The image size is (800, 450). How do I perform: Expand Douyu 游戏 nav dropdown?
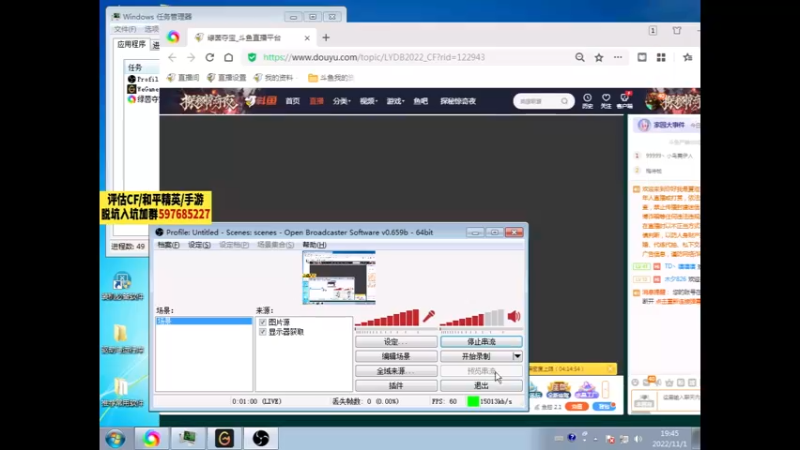(395, 101)
